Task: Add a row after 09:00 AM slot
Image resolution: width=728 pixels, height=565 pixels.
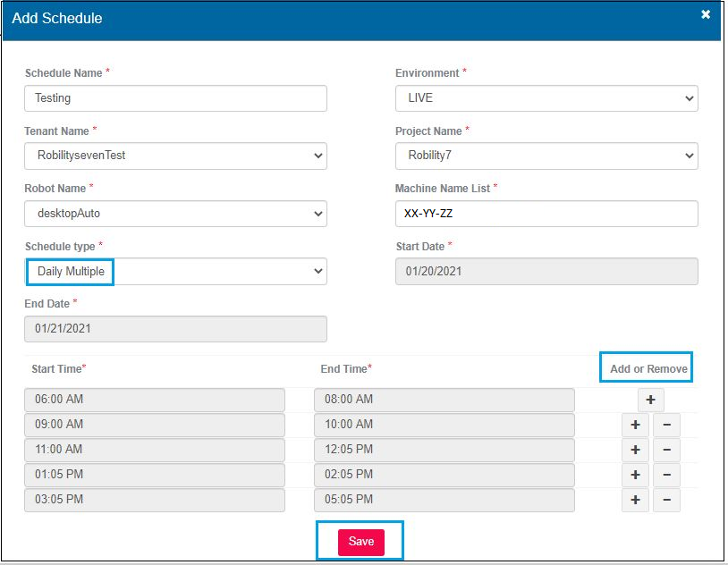Action: click(x=634, y=425)
